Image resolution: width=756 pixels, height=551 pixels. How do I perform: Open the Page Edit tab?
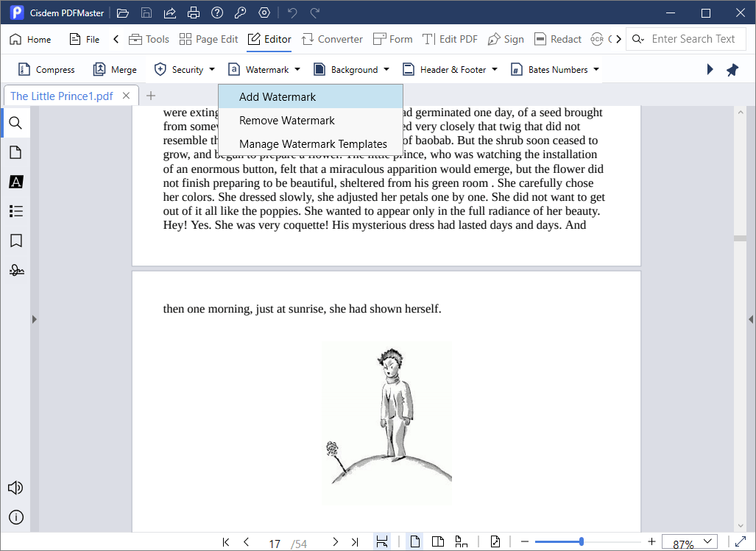click(x=208, y=40)
